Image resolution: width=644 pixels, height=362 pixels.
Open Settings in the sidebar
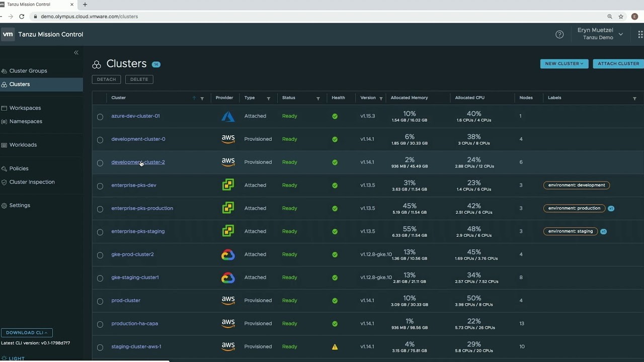coord(20,206)
